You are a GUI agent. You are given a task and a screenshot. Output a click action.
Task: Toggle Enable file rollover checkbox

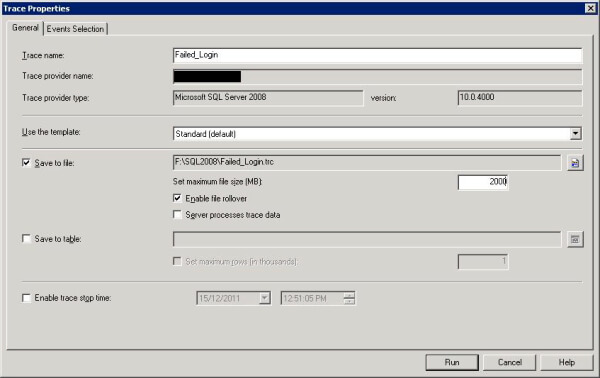click(177, 198)
